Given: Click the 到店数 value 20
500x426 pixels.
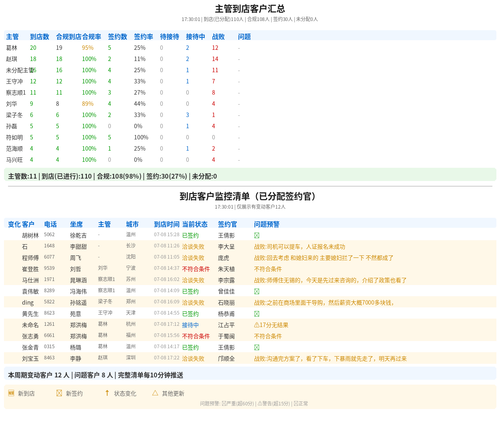Looking at the screenshot, I should coord(33,48).
